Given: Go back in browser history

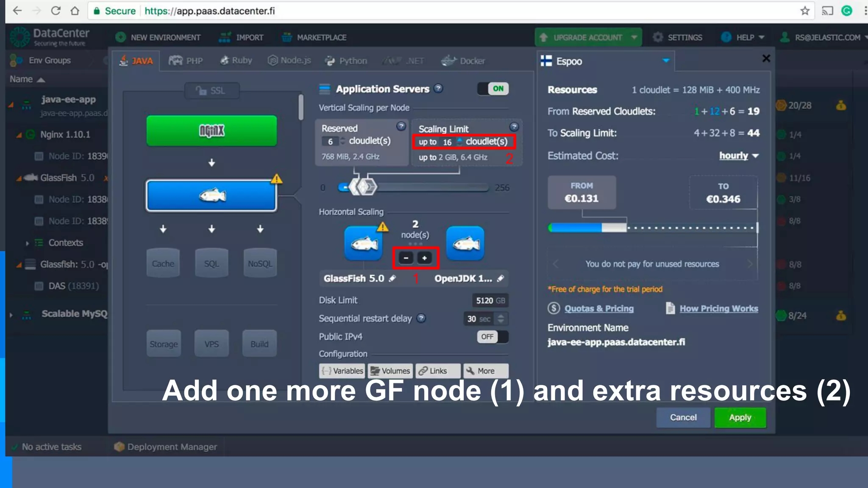Looking at the screenshot, I should [x=17, y=11].
